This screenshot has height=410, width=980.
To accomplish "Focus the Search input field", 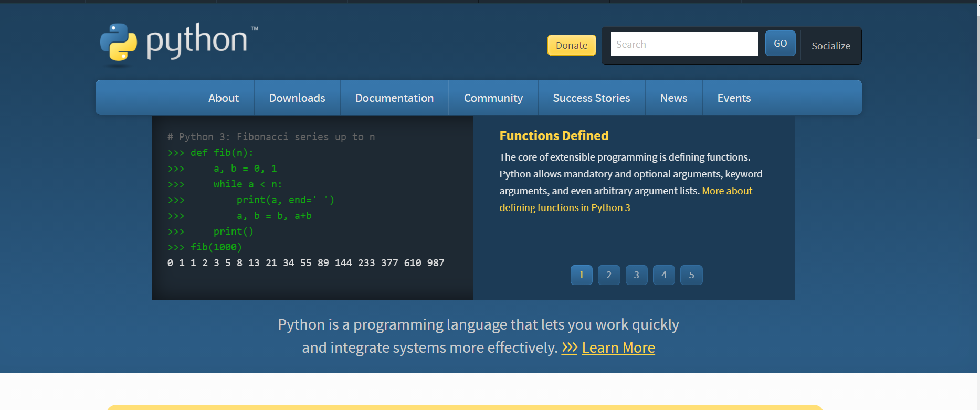I will (683, 44).
